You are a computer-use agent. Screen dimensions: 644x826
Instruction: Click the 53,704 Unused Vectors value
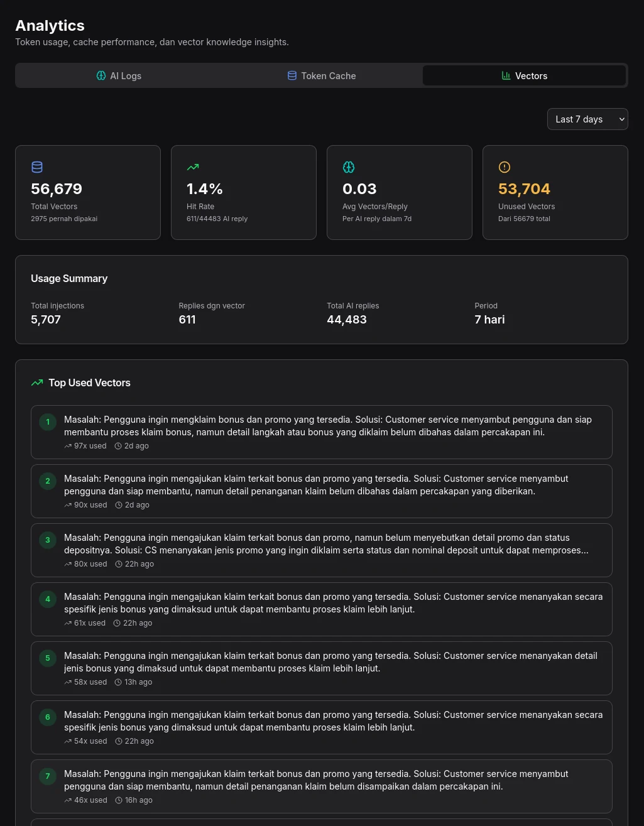(x=524, y=189)
